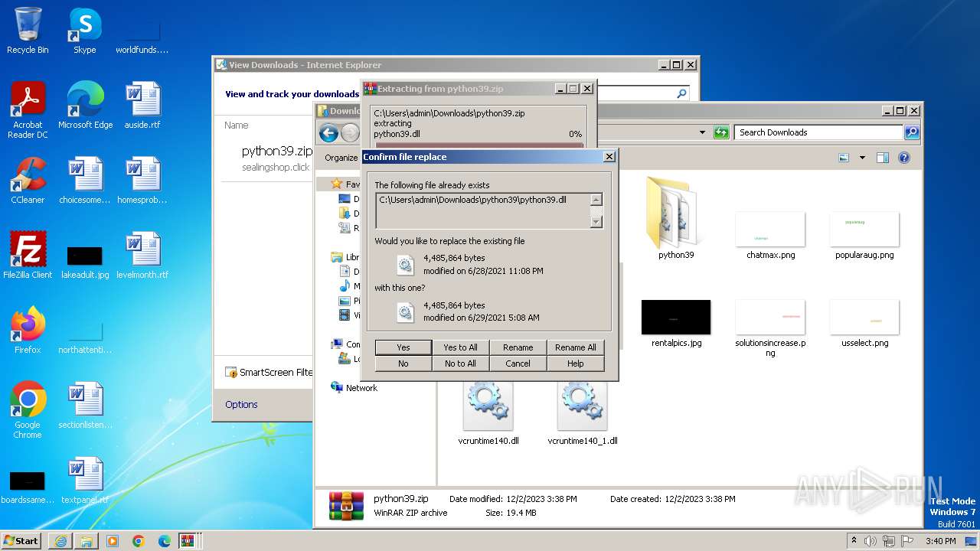Close the Confirm file replace dialog
The height and width of the screenshot is (551, 980).
coord(609,157)
